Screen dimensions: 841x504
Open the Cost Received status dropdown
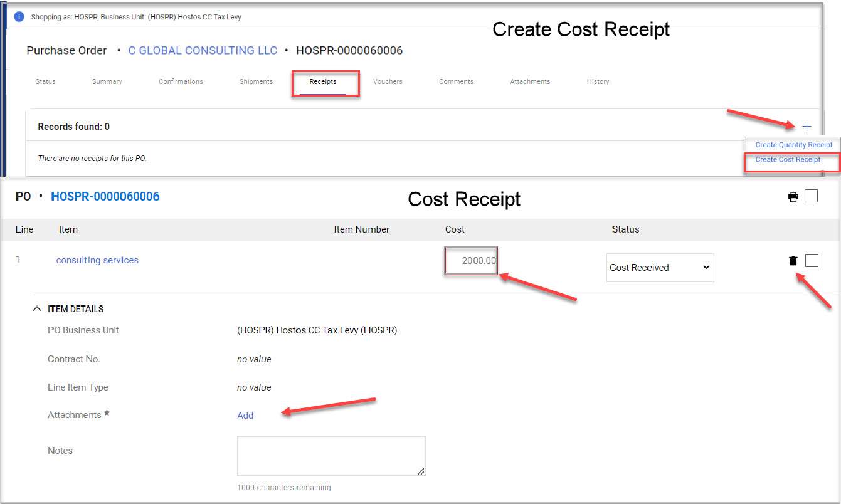660,268
